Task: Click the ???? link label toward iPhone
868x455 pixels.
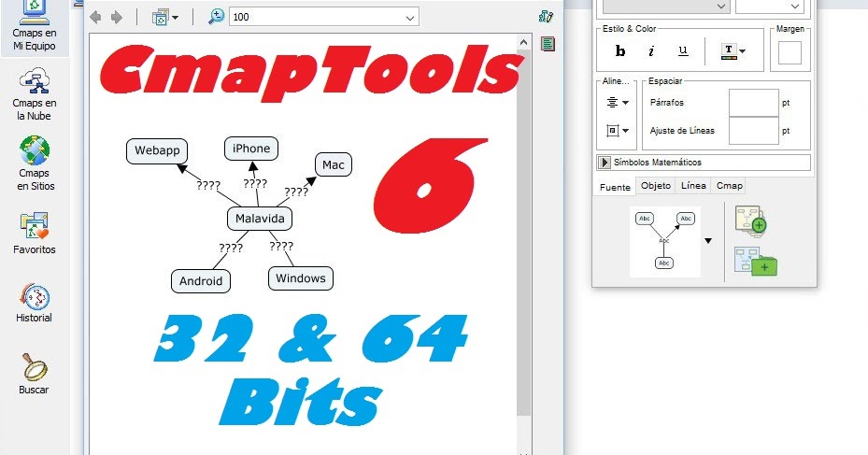Action: (255, 184)
